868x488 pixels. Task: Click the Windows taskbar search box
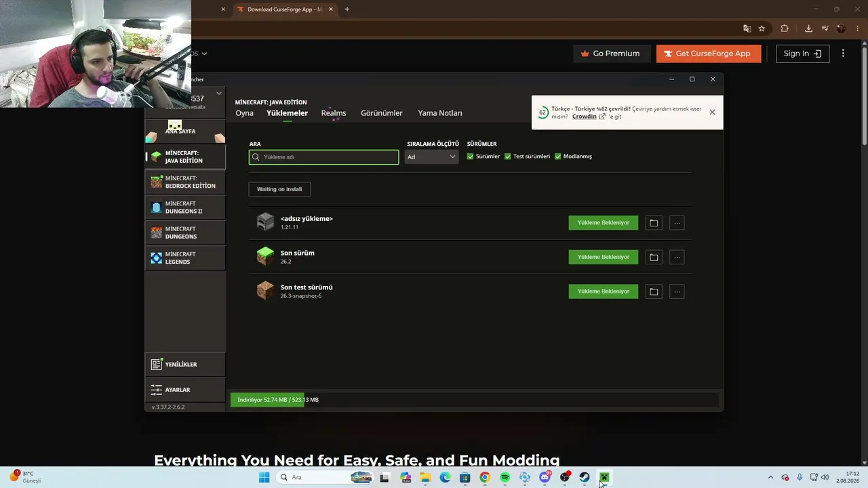point(326,477)
